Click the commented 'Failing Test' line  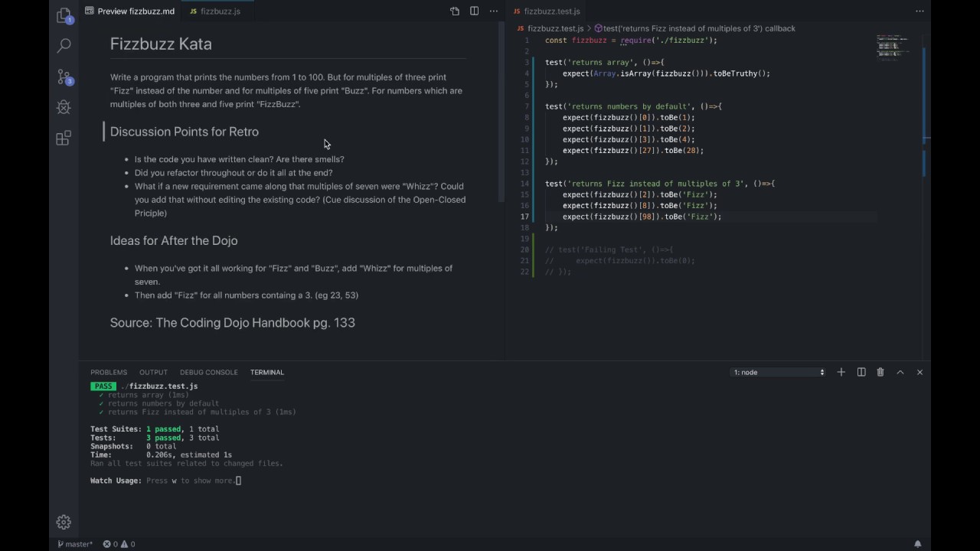tap(609, 249)
